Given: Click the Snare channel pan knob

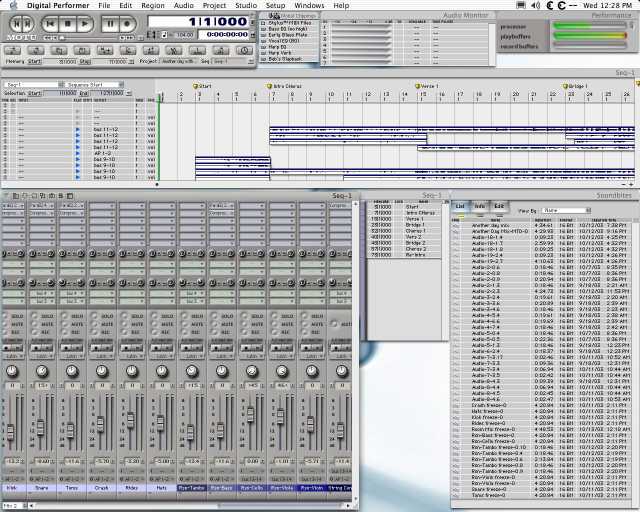Looking at the screenshot, I should click(x=42, y=371).
